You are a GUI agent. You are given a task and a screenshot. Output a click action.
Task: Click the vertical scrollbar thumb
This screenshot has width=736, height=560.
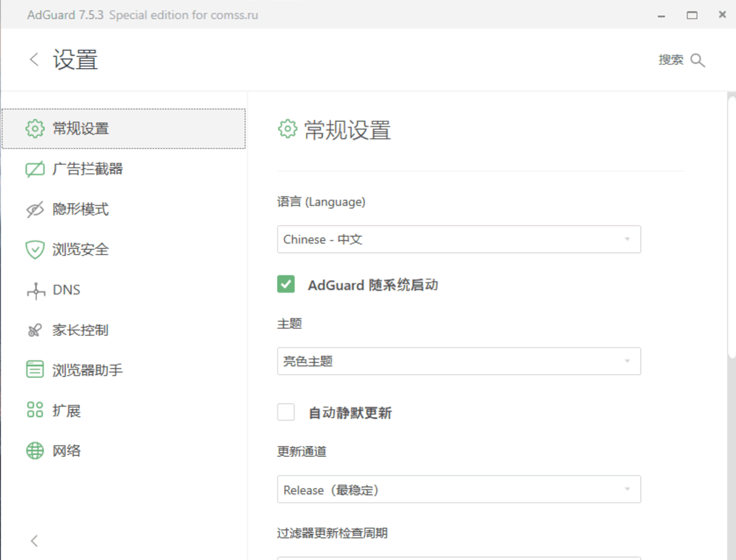coord(732,226)
